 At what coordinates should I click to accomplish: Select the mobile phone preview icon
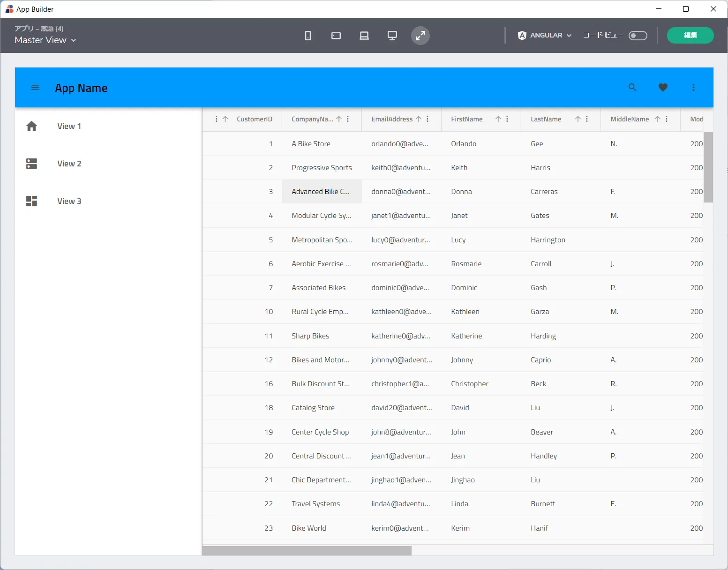[x=308, y=36]
